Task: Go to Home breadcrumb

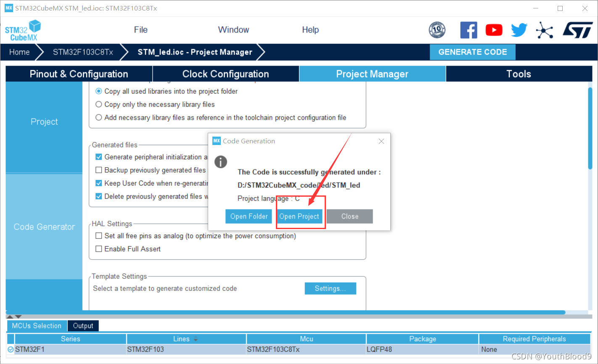Action: [20, 52]
